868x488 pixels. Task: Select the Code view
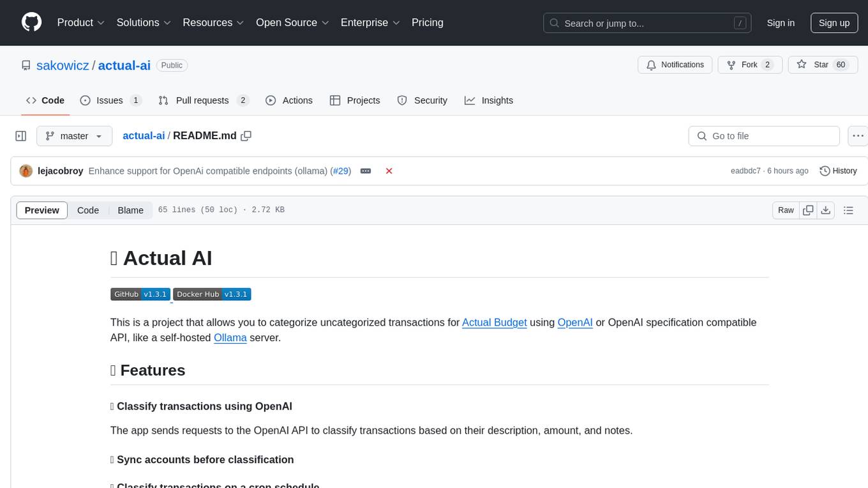coord(88,210)
